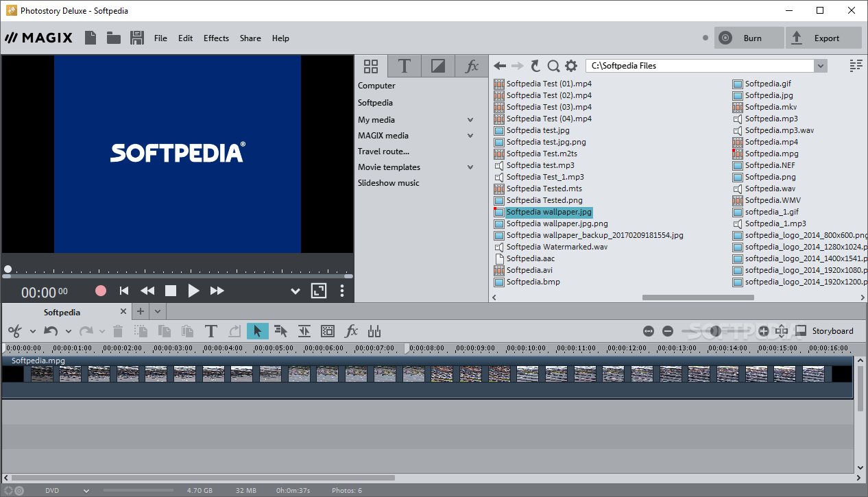Click the timeline zoom slider knob

click(x=714, y=331)
